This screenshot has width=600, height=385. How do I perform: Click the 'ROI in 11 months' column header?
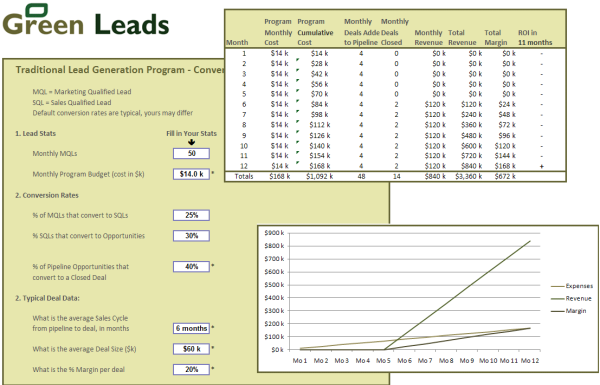coord(535,38)
